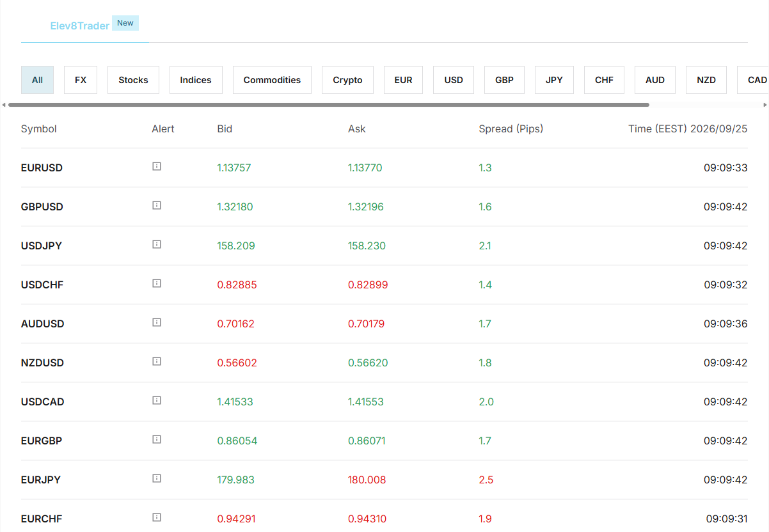Show Crypto instruments
This screenshot has width=769, height=532.
point(347,80)
